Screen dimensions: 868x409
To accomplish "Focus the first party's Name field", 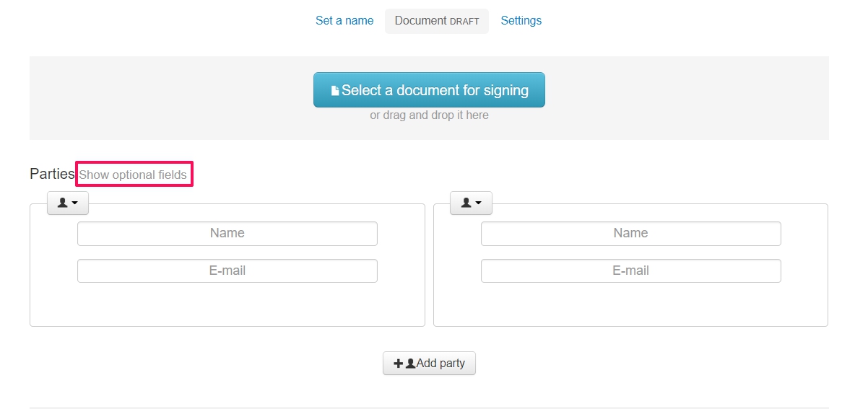I will point(227,233).
